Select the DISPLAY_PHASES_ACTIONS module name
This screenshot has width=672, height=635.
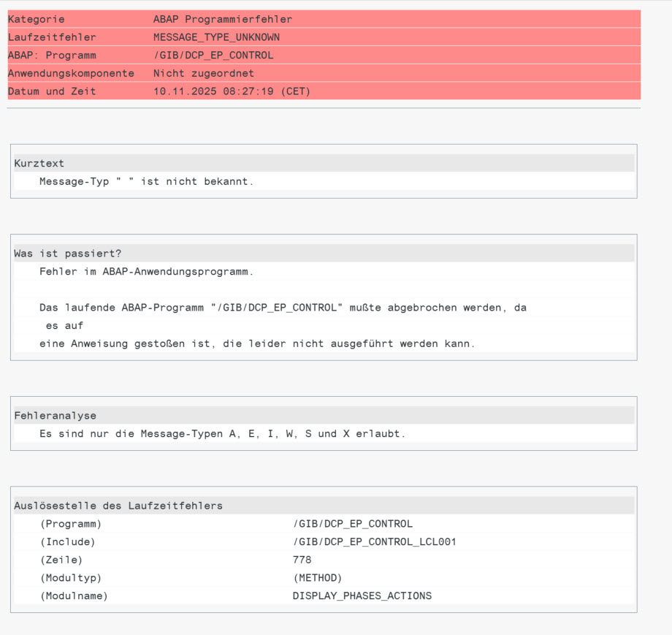(x=362, y=596)
